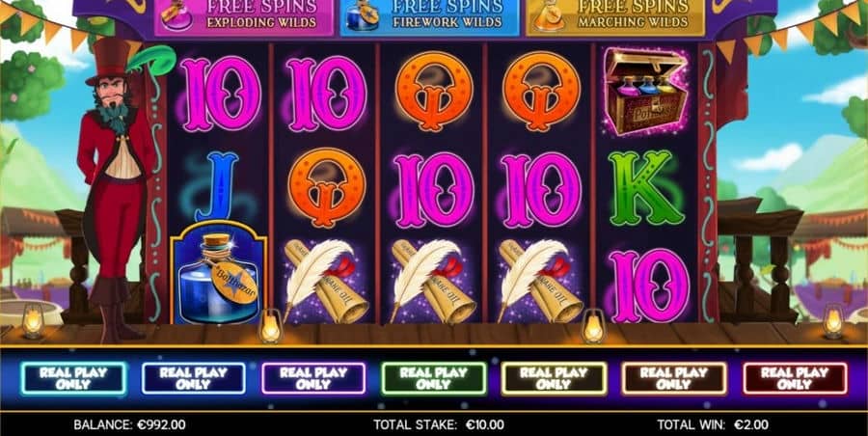This screenshot has height=436, width=868.
Task: Click the potions treasure chest symbol
Action: [646, 92]
